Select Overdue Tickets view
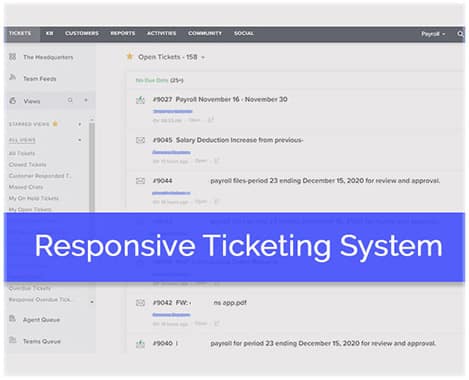 [30, 288]
